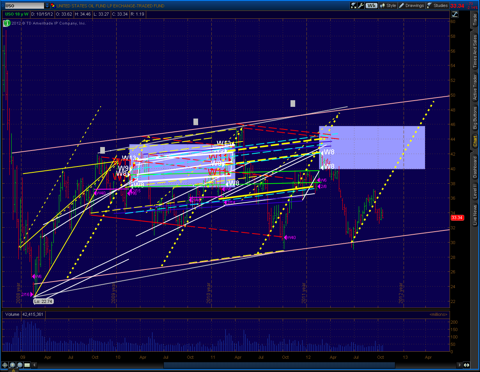Open the Studies menu
This screenshot has width=480, height=372.
click(x=437, y=5)
